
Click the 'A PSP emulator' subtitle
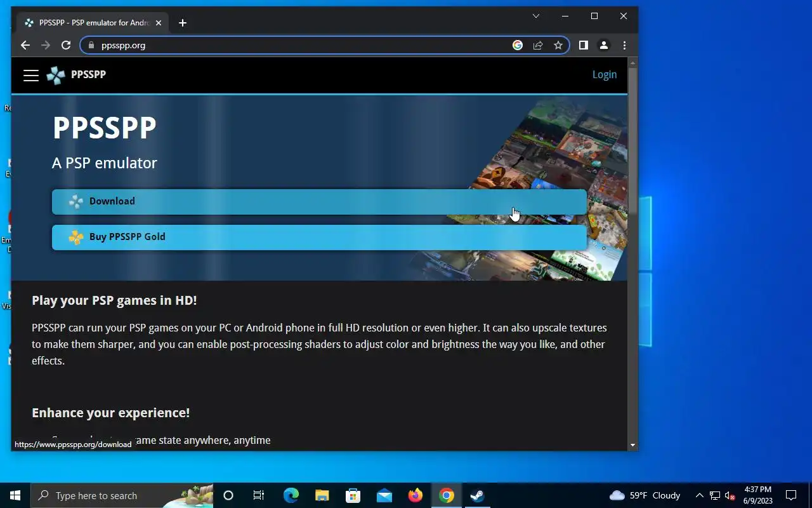tap(105, 163)
